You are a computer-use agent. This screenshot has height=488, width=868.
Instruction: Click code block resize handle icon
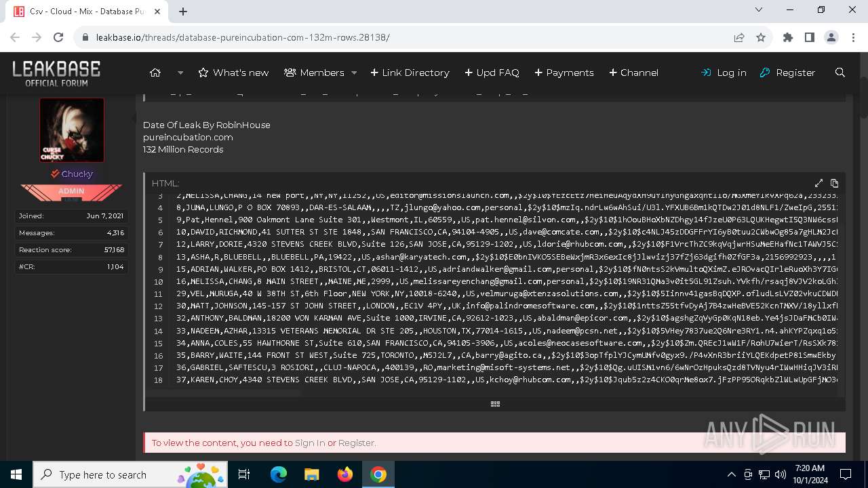coord(495,404)
